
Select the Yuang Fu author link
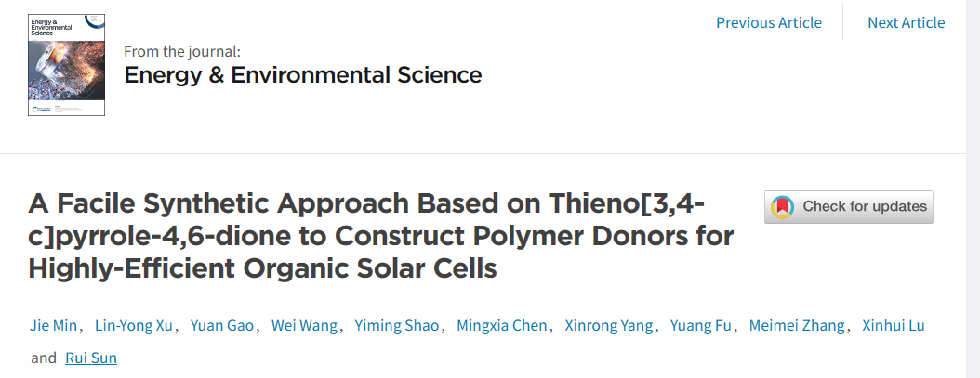click(x=701, y=325)
